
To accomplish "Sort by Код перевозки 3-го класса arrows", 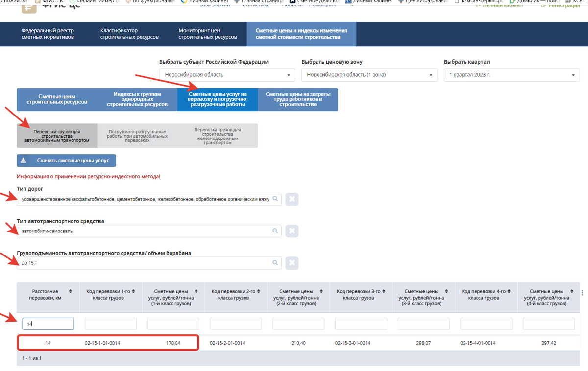I will 384,291.
